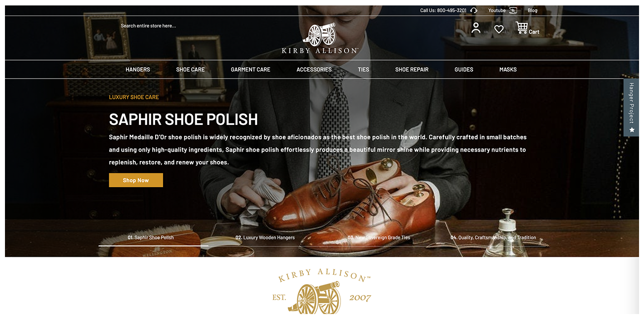The width and height of the screenshot is (644, 319).
Task: Open the shopping cart icon
Action: [522, 28]
